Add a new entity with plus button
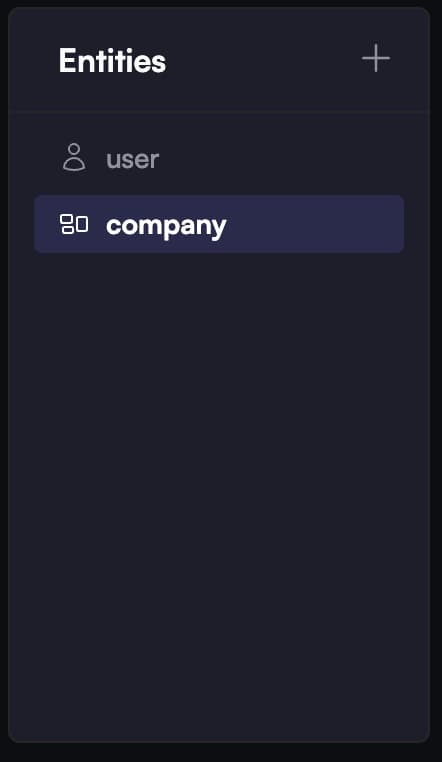Image resolution: width=442 pixels, height=762 pixels. [x=375, y=58]
